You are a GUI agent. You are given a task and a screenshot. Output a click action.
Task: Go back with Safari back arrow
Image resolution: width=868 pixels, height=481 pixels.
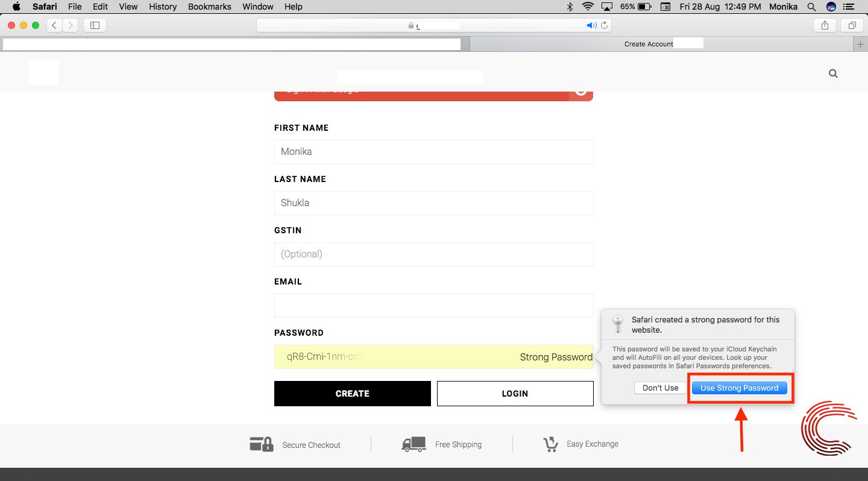(54, 25)
